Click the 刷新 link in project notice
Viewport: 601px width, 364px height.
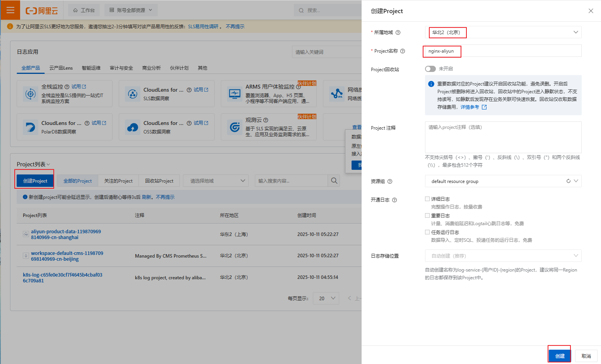click(x=147, y=197)
